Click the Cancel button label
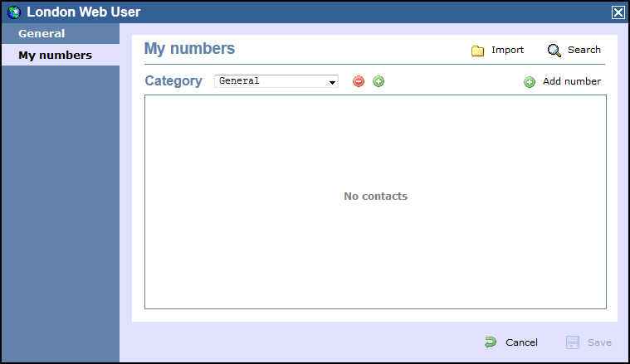This screenshot has width=630, height=364. coord(521,342)
